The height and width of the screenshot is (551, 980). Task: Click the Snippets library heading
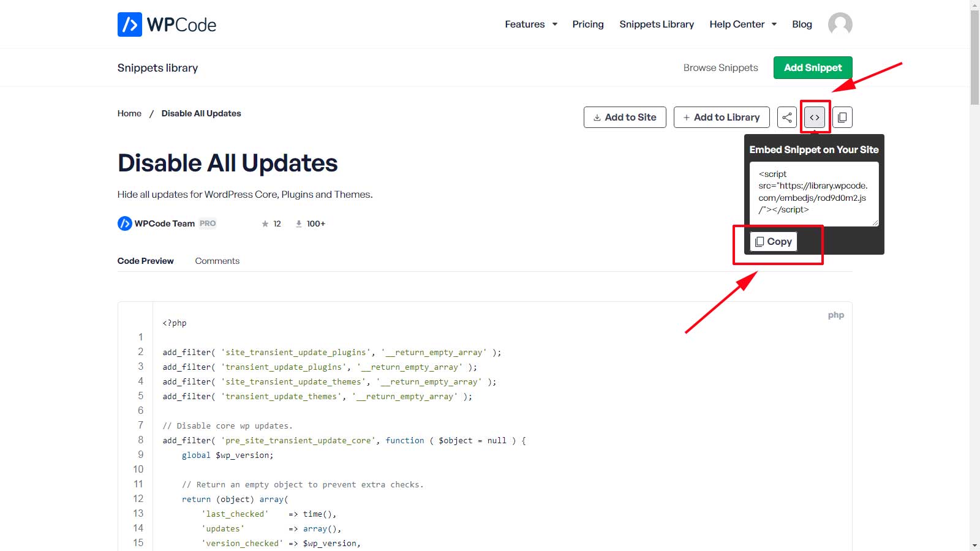click(157, 68)
